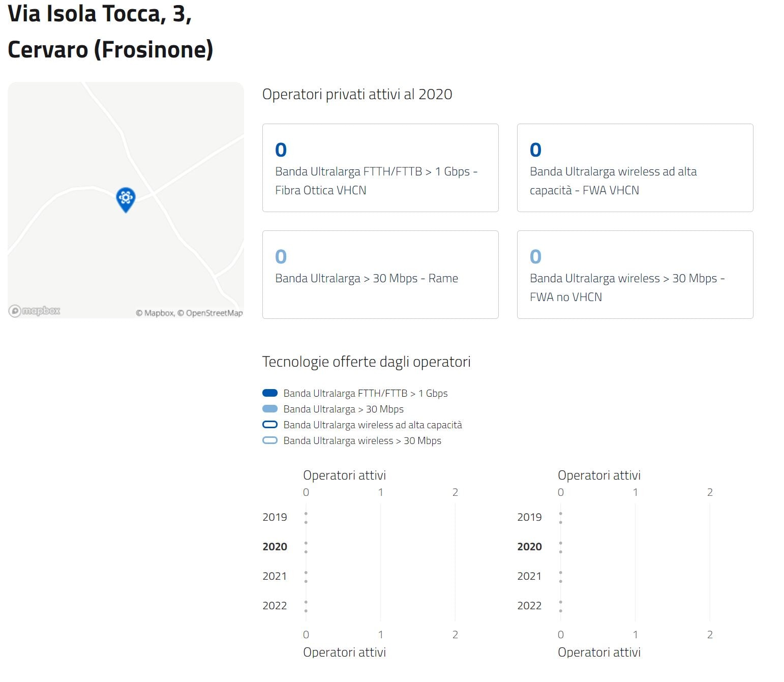Click the dark blue filled FTTH/FTTB legend swatch
The width and height of the screenshot is (784, 682).
pyautogui.click(x=270, y=393)
